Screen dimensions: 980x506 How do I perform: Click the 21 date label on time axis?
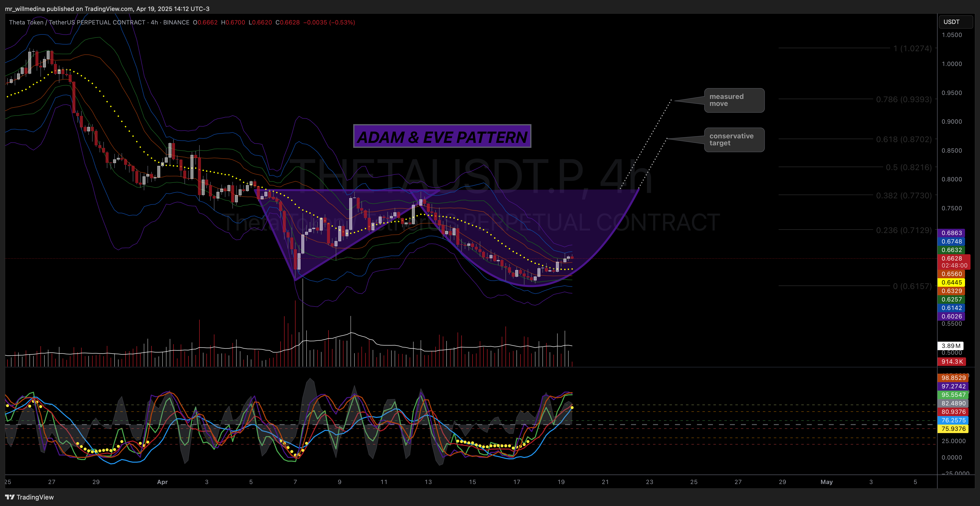[x=605, y=482]
